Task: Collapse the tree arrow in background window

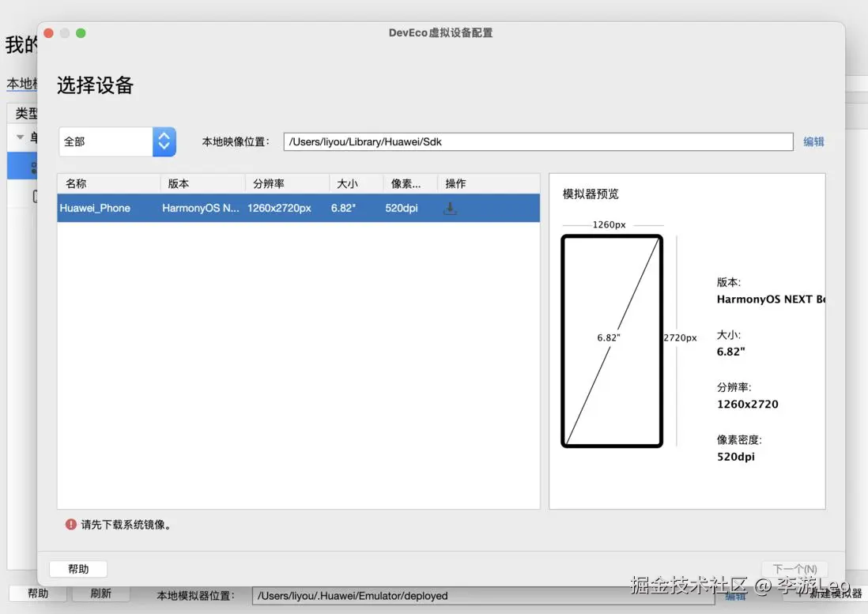Action: point(20,137)
